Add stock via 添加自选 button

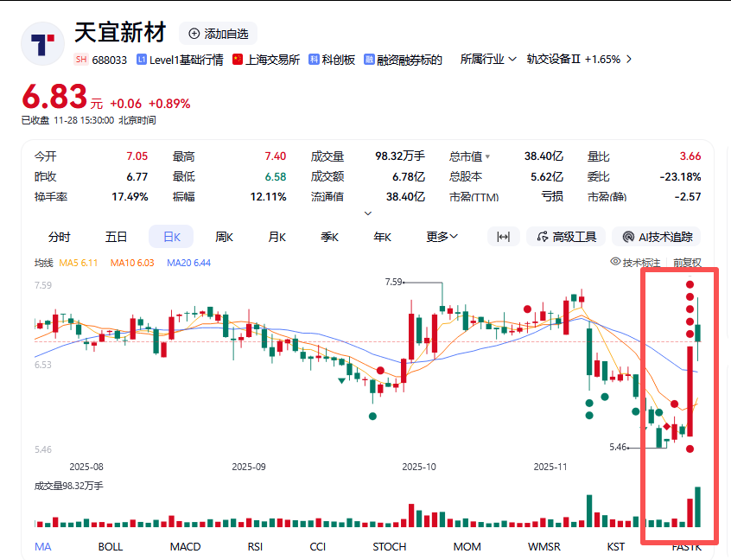point(219,34)
